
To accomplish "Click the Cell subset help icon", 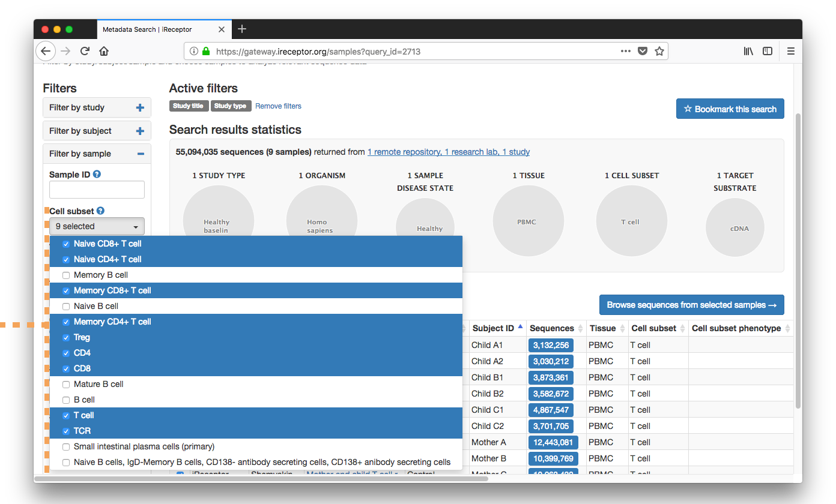I will click(x=100, y=211).
